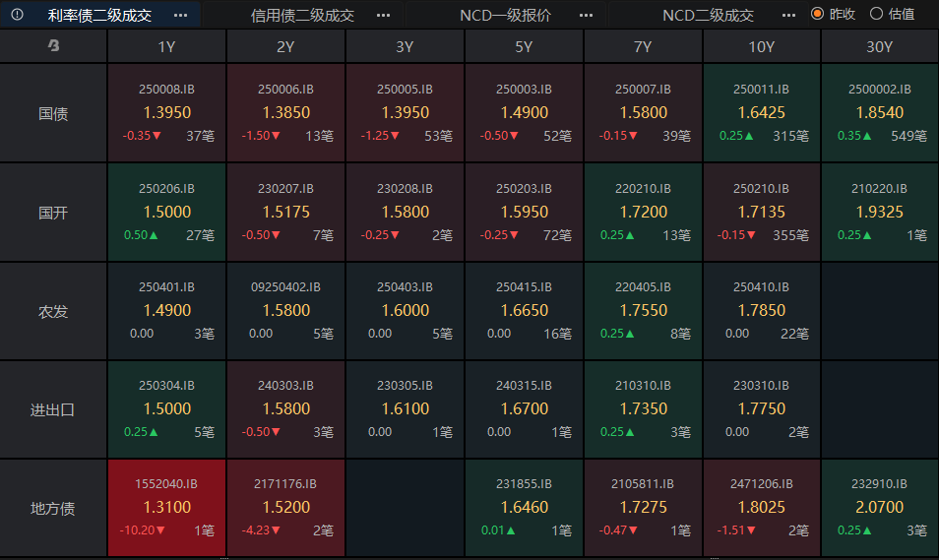Click the logo icon in header row
This screenshot has height=560, width=939.
[53, 45]
